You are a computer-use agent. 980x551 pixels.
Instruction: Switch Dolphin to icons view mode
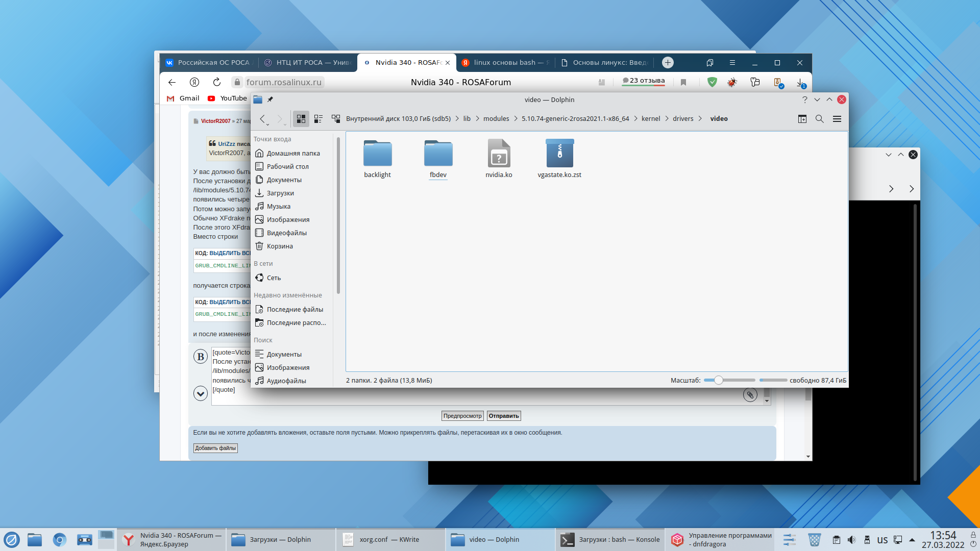click(x=301, y=119)
